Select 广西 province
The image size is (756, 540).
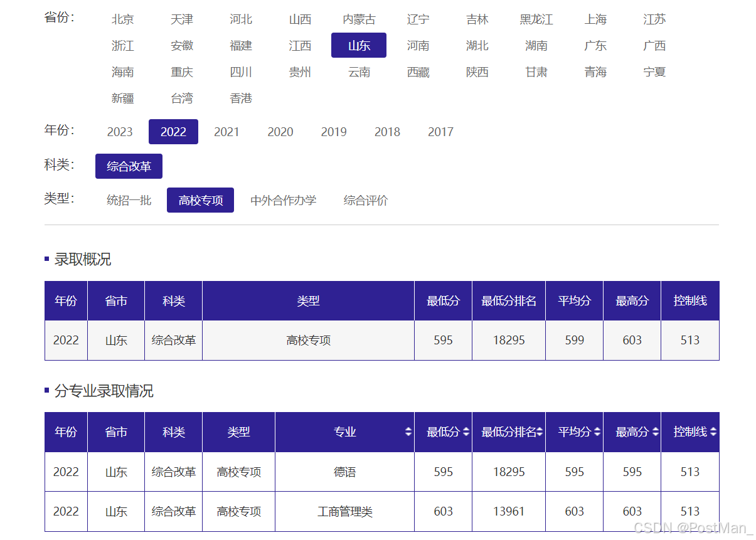(x=654, y=46)
